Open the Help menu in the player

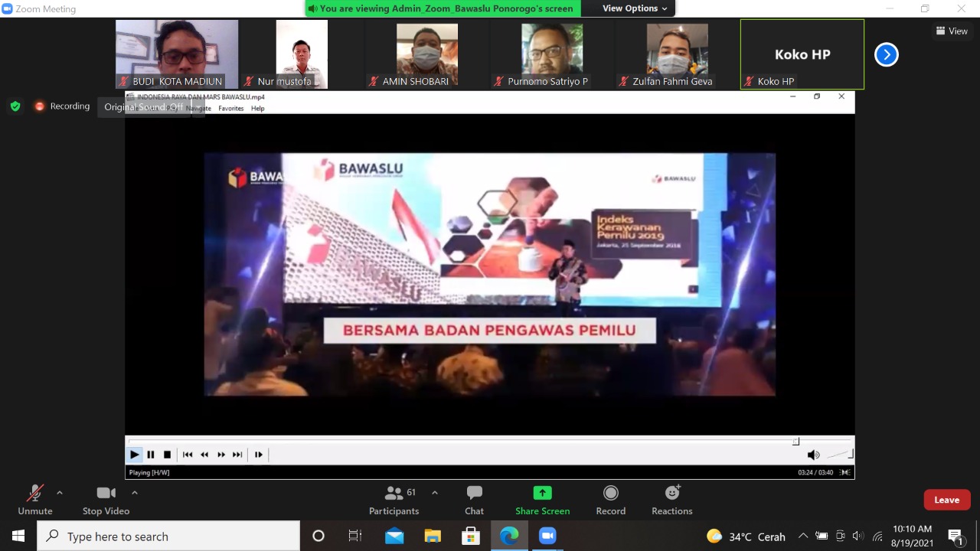[x=258, y=109]
